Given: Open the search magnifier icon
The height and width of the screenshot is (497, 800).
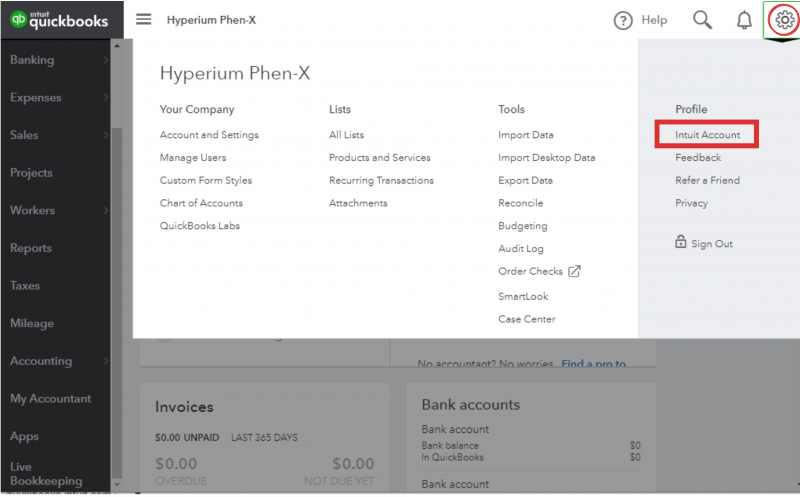Looking at the screenshot, I should pyautogui.click(x=702, y=20).
